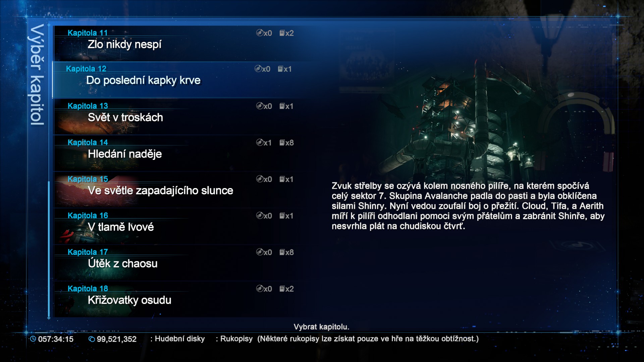Click music disc icon for Kapitola 18
644x362 pixels.
click(260, 289)
